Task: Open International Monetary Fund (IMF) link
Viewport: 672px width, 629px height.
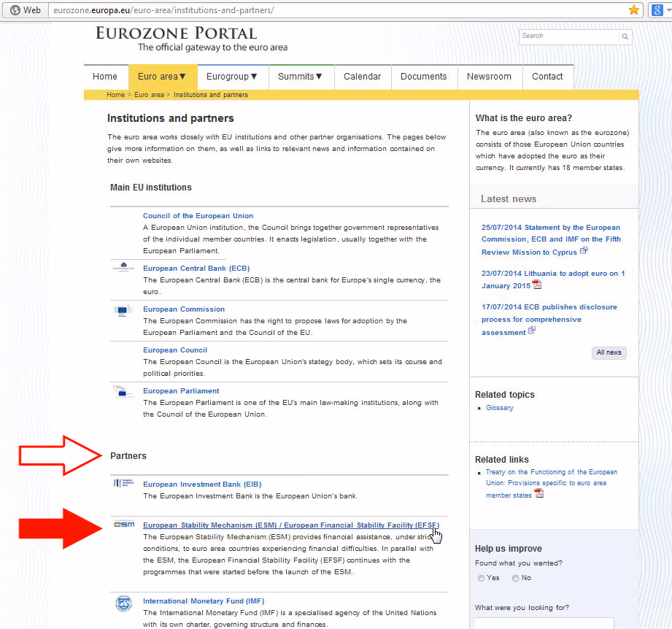Action: 204,601
